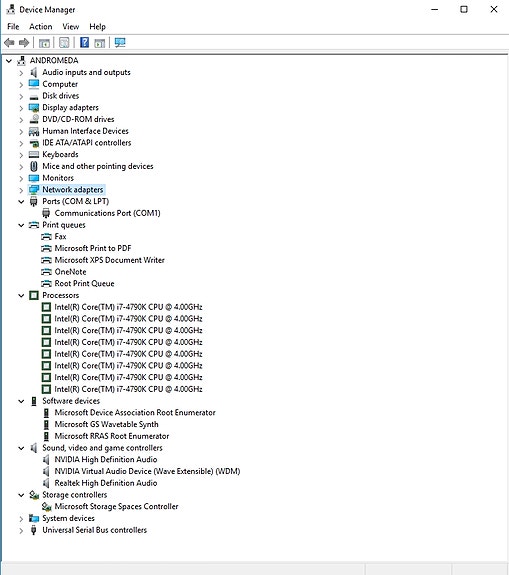This screenshot has width=509, height=575.
Task: Expand the Network adapters category
Action: point(21,190)
